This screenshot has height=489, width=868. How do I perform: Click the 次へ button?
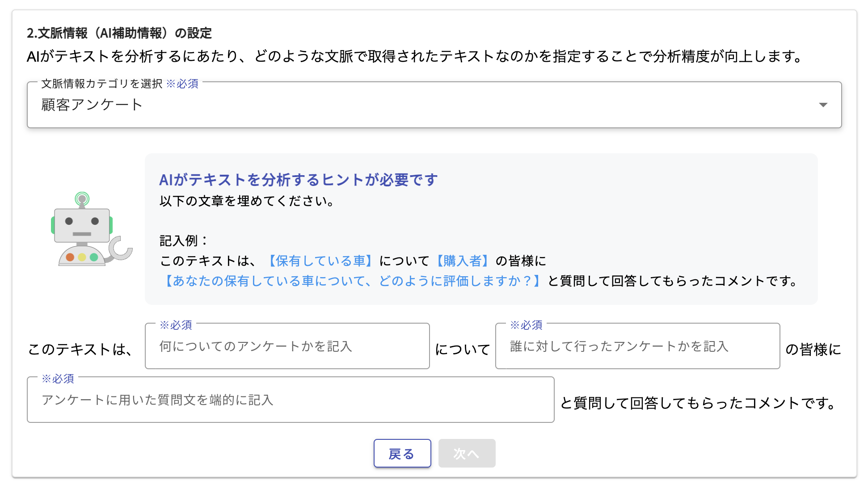[x=467, y=453]
